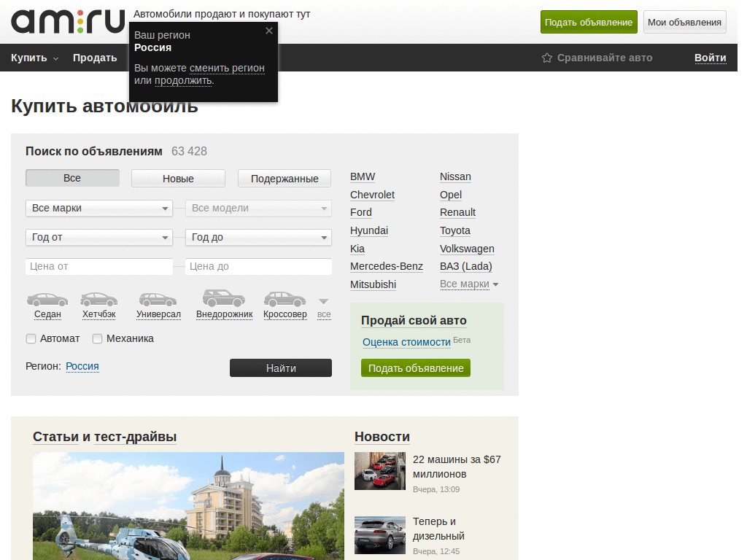Open the 'Все марки' dropdown
The image size is (747, 560).
pos(99,208)
